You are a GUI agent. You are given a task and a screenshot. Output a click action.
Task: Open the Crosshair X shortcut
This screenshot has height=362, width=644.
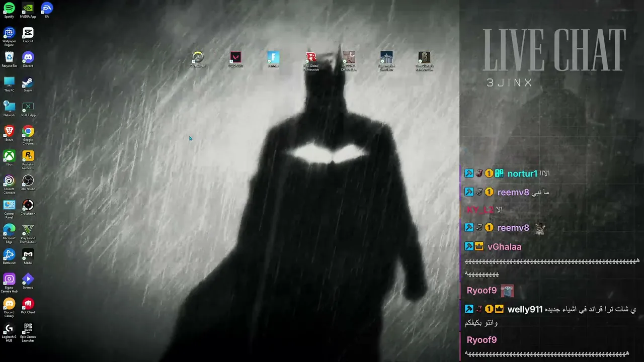tap(28, 208)
